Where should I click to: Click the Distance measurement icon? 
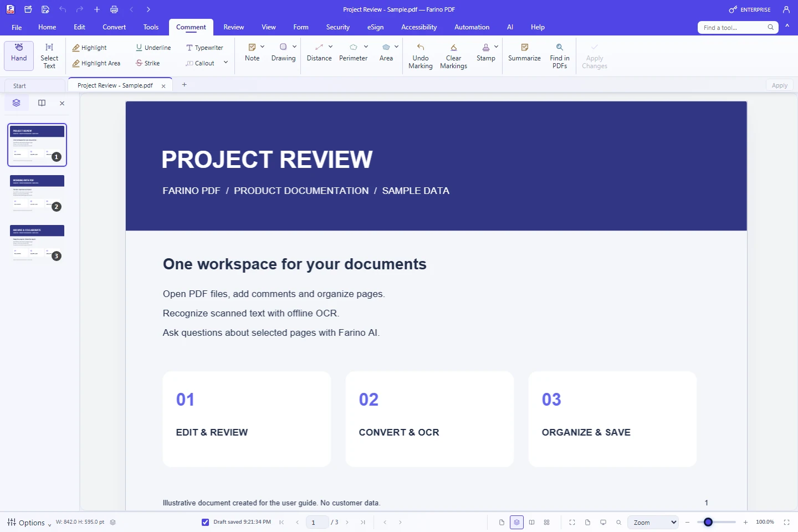(319, 47)
